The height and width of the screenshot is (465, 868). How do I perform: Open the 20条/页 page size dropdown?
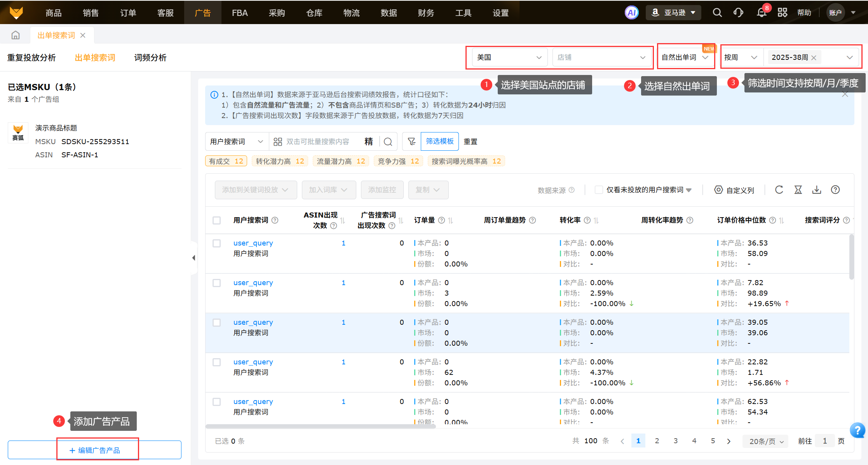coord(766,441)
